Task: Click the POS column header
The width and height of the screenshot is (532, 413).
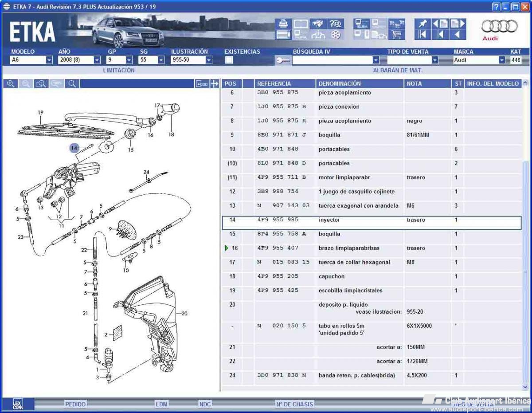Action: pyautogui.click(x=232, y=83)
